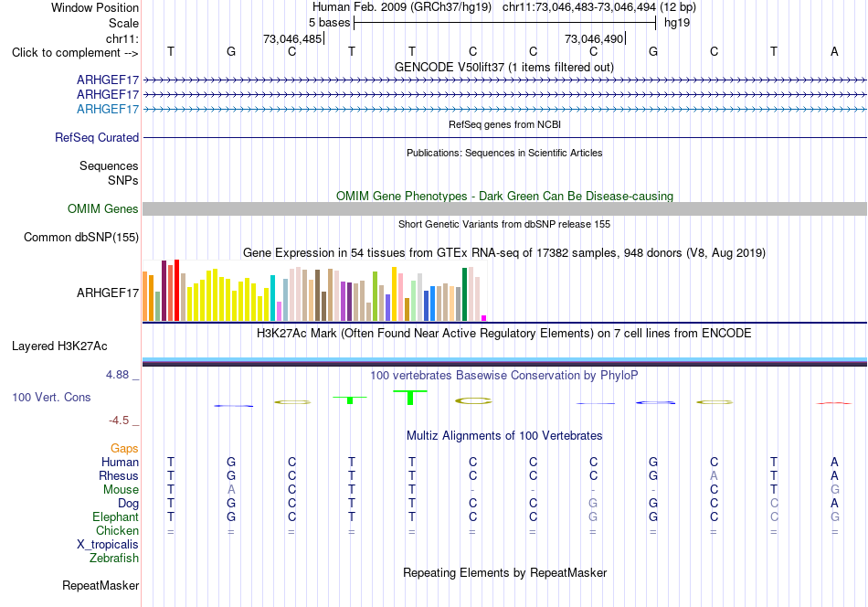Open the Multiz Alignments of 100 Vertebrates title

(504, 436)
